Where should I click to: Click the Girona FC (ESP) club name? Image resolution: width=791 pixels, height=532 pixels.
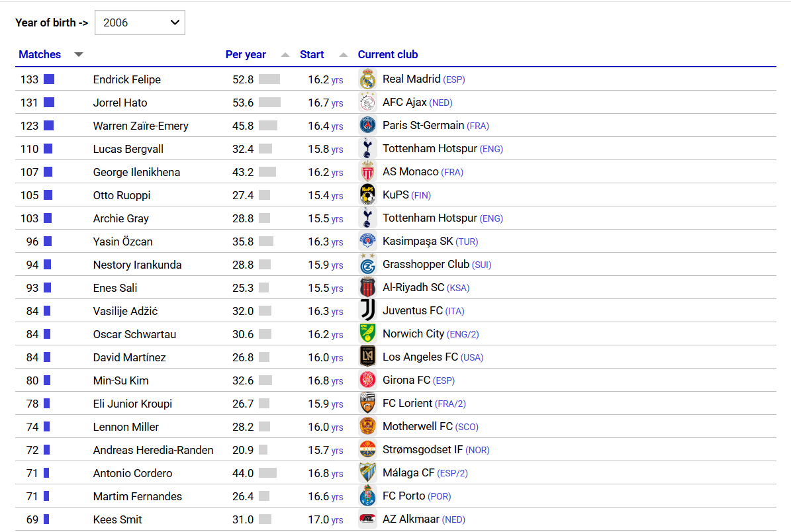(419, 380)
